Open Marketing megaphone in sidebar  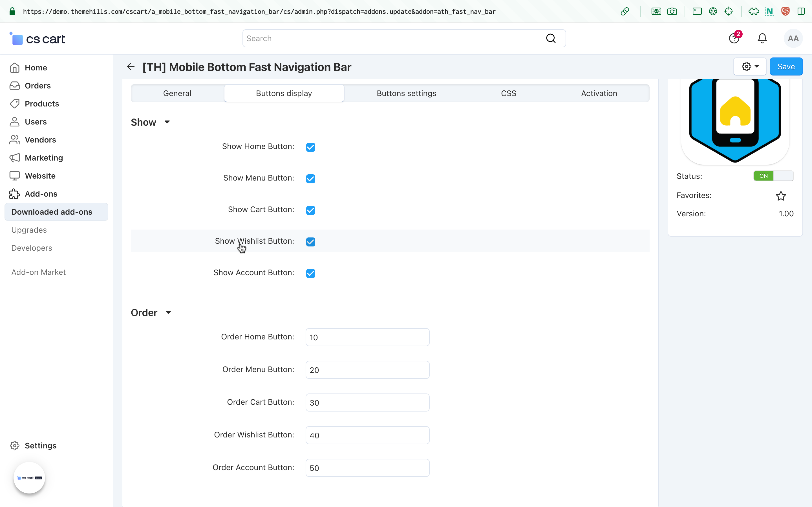pyautogui.click(x=14, y=158)
